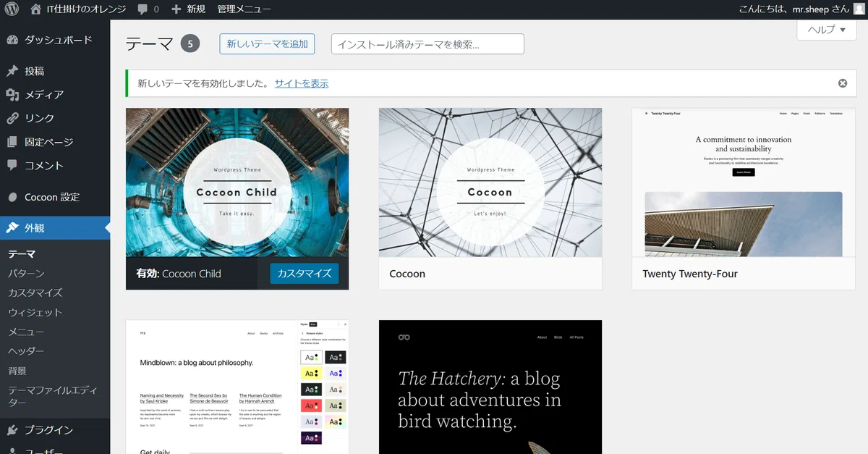Focus the インストール済みテーマを検索 field
The image size is (868, 454).
point(427,44)
